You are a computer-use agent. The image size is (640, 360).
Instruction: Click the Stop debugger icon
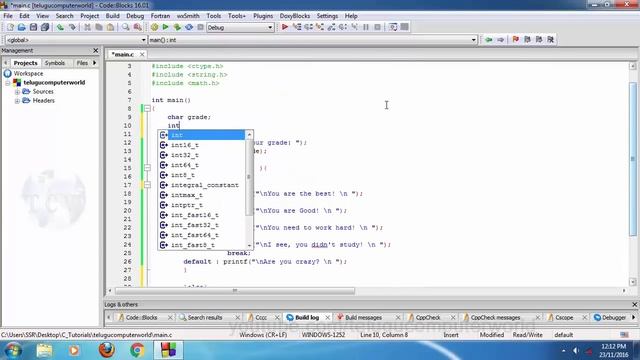click(x=378, y=27)
